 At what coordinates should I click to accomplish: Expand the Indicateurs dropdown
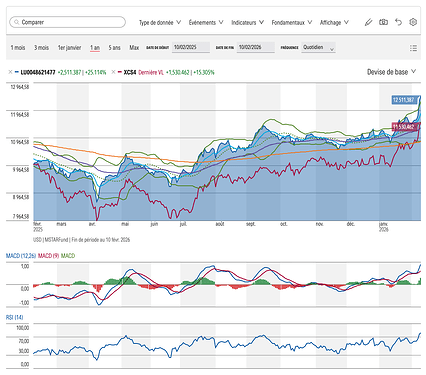pyautogui.click(x=247, y=23)
